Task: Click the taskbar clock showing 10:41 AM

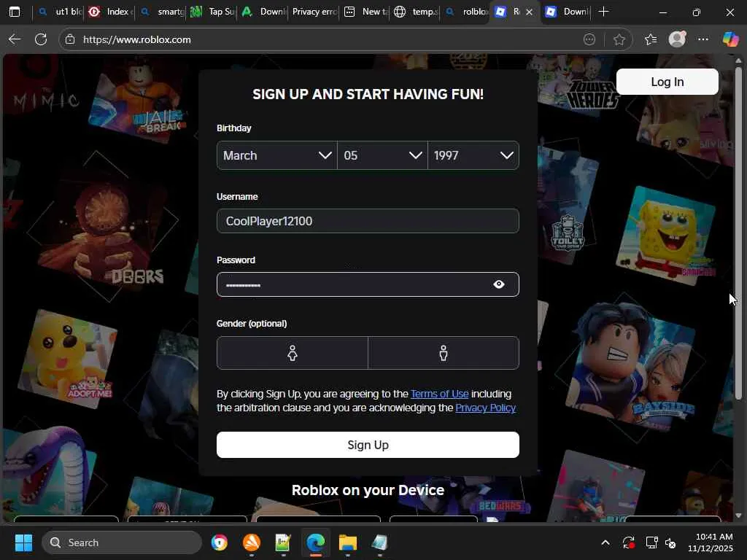Action: pyautogui.click(x=711, y=542)
